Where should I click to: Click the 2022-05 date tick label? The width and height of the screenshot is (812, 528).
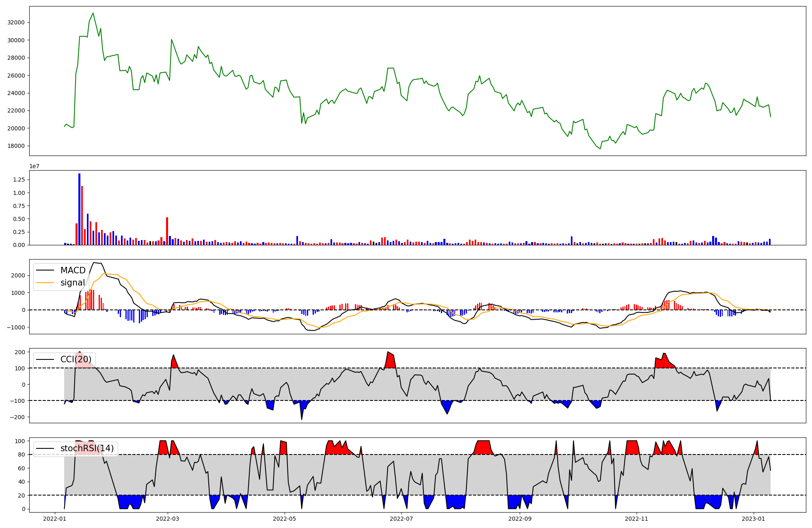(x=284, y=519)
